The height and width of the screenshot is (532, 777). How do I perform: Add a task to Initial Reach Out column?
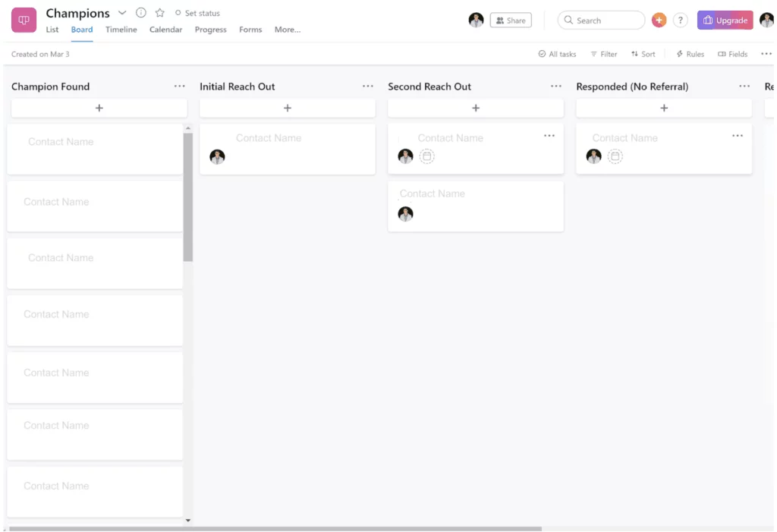(288, 108)
